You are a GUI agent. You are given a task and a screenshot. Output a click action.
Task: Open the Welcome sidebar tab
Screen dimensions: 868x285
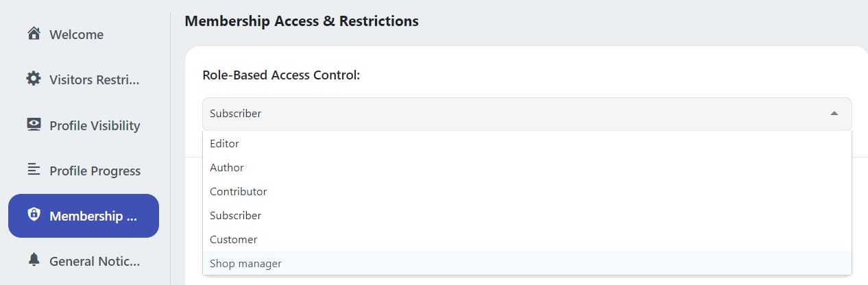coord(76,34)
